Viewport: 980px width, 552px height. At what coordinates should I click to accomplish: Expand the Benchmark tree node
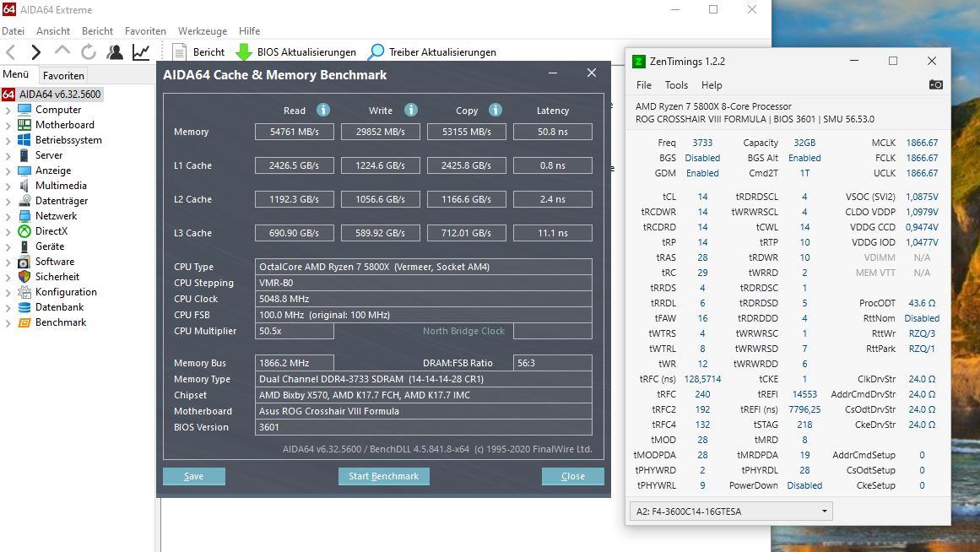pyautogui.click(x=8, y=322)
